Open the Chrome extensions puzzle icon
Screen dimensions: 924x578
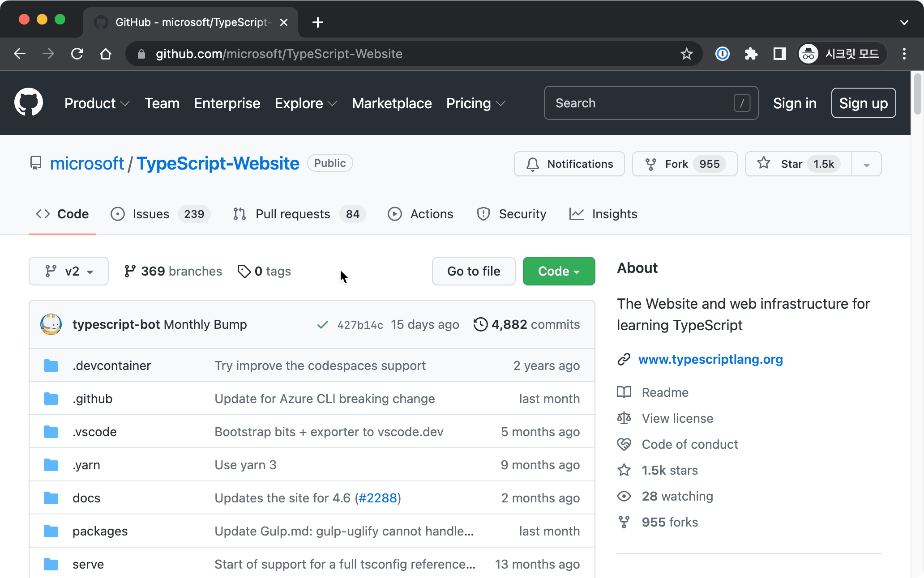751,54
